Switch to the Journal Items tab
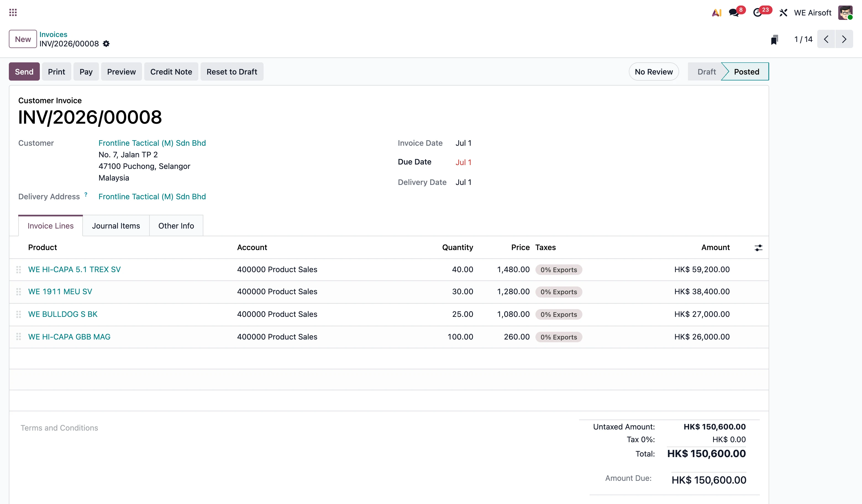Image resolution: width=862 pixels, height=504 pixels. click(x=116, y=226)
